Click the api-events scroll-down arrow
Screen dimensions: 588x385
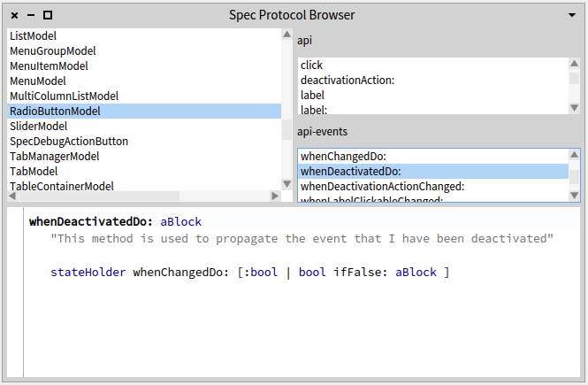tap(575, 196)
